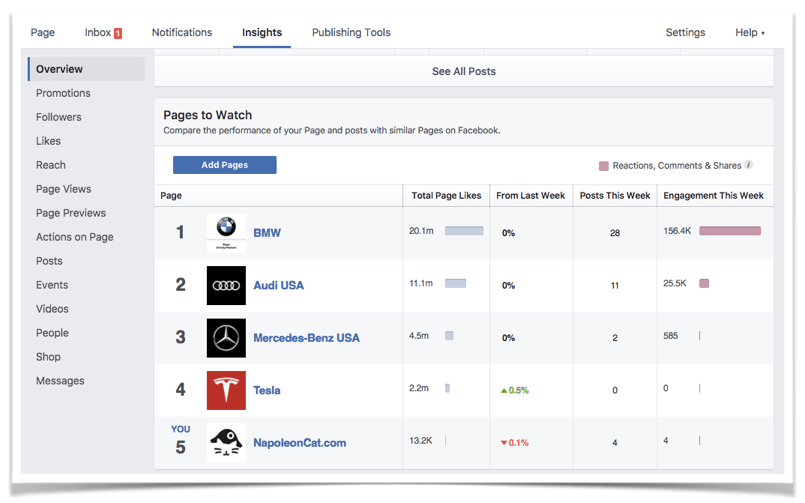Click Audi USA's pink engagement bar
The height and width of the screenshot is (503, 805).
[x=704, y=283]
